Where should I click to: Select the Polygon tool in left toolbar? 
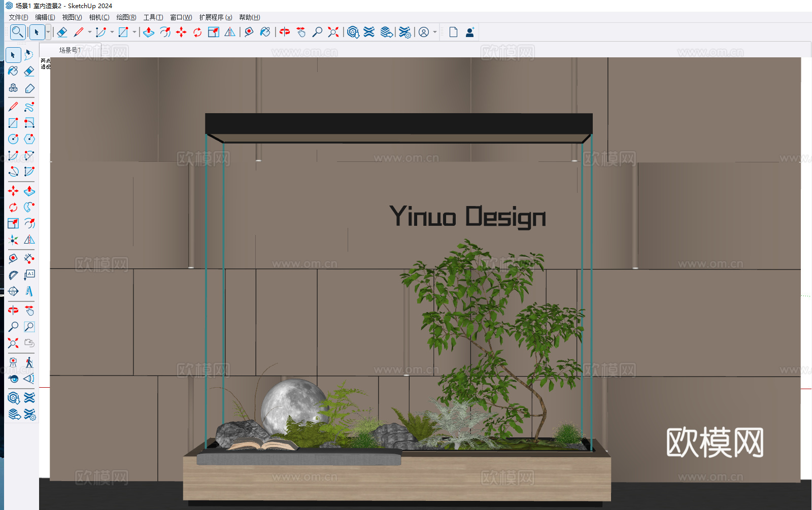(x=29, y=139)
